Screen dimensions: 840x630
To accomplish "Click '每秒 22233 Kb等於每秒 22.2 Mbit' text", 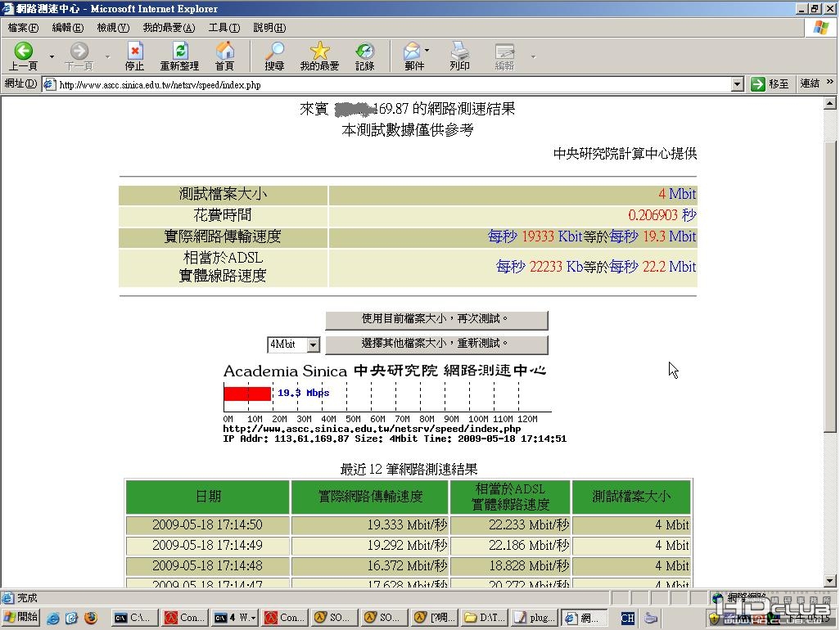I will 596,267.
